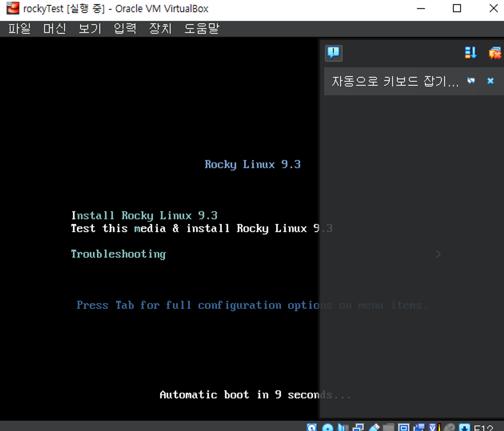
Task: Close the rockyTest VirtualBox window
Action: (x=494, y=9)
